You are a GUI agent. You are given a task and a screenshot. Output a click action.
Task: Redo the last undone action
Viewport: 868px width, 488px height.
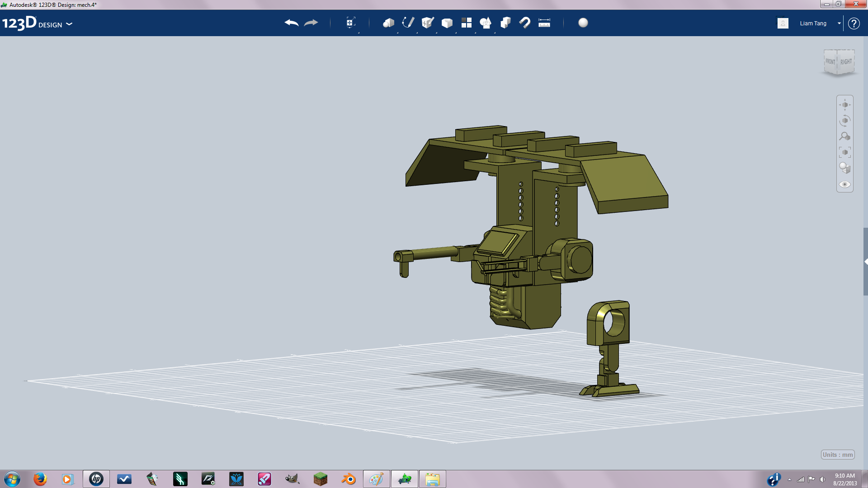[311, 23]
